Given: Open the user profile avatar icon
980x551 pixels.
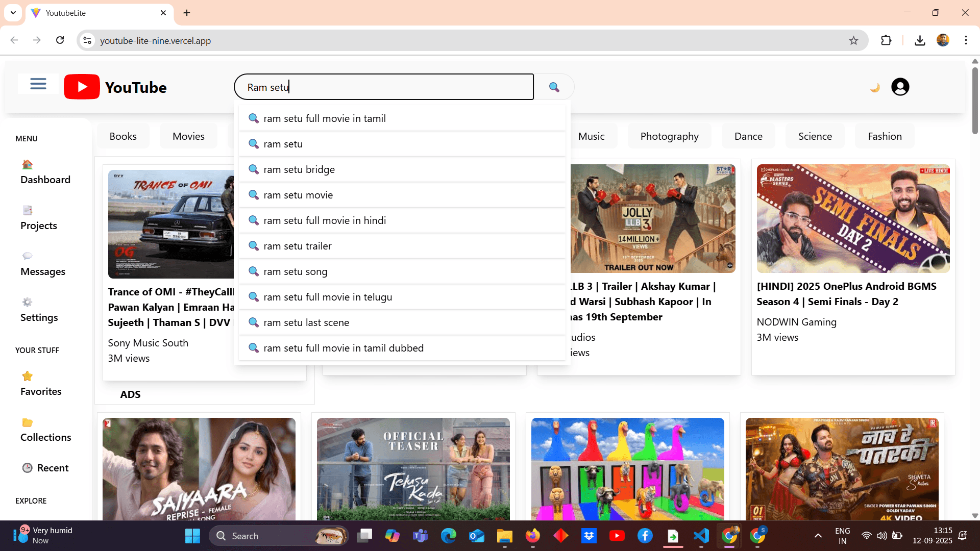Looking at the screenshot, I should tap(900, 87).
